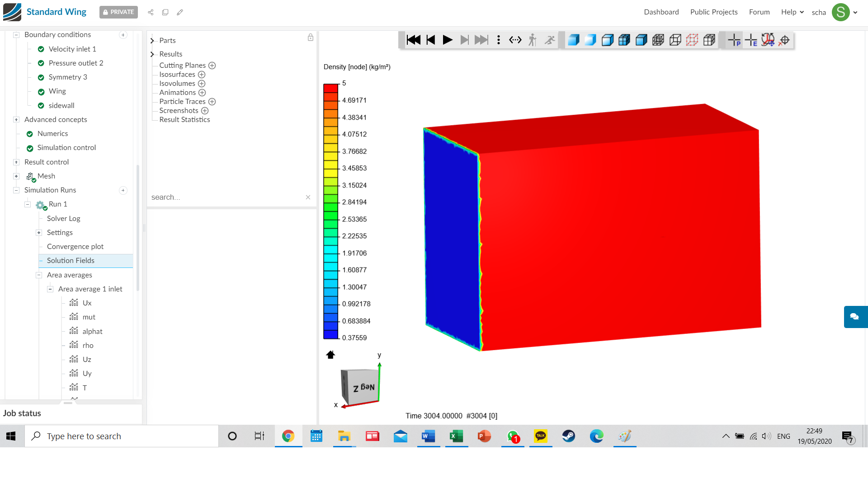This screenshot has width=868, height=488.
Task: Click the walk speed icon
Action: [x=533, y=40]
